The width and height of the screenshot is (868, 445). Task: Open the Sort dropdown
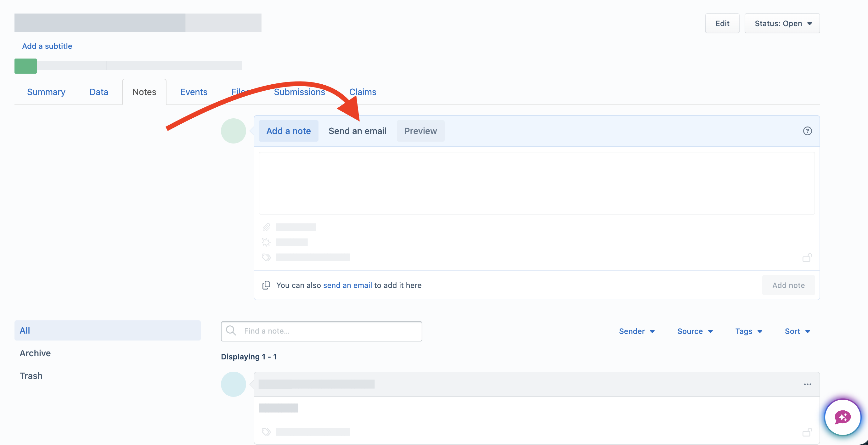point(797,331)
